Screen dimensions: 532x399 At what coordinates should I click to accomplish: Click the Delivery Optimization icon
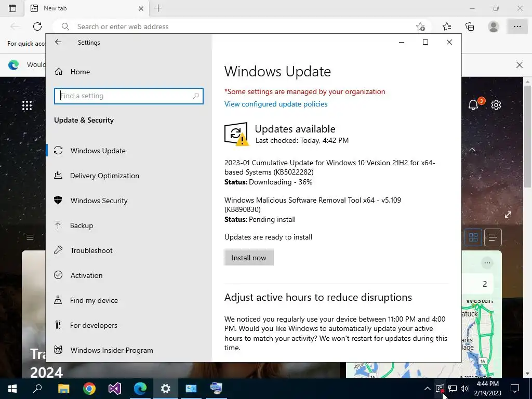(x=58, y=176)
